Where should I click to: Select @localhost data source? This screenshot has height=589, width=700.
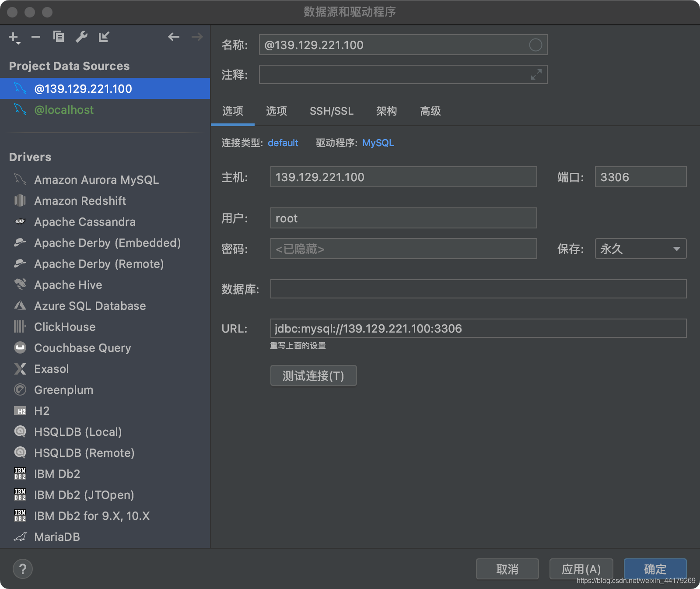tap(105, 109)
